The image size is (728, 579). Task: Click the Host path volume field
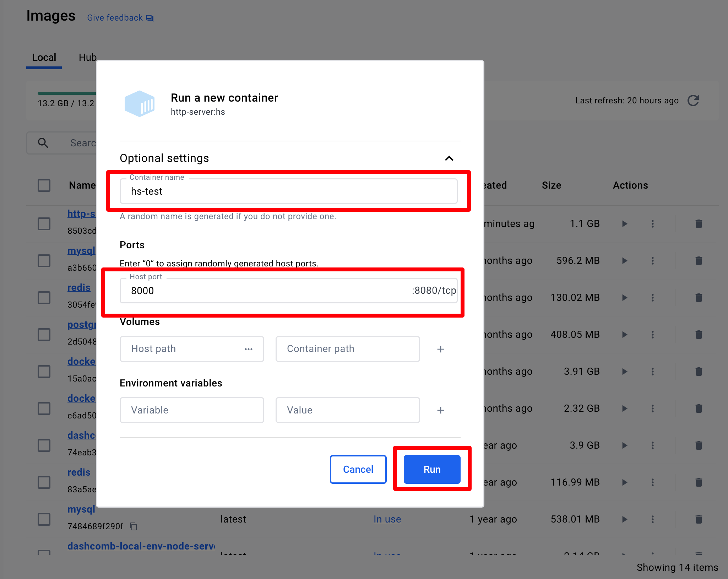pyautogui.click(x=192, y=349)
